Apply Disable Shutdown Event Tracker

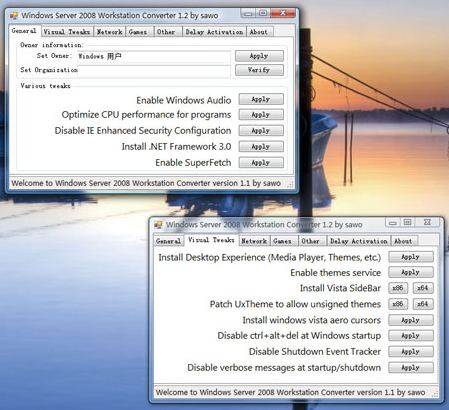(411, 352)
